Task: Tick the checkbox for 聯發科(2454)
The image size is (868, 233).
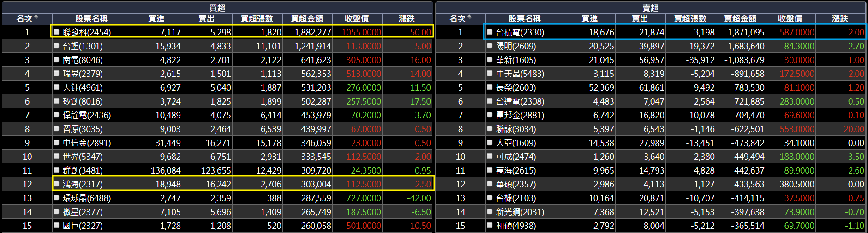Action: click(56, 32)
